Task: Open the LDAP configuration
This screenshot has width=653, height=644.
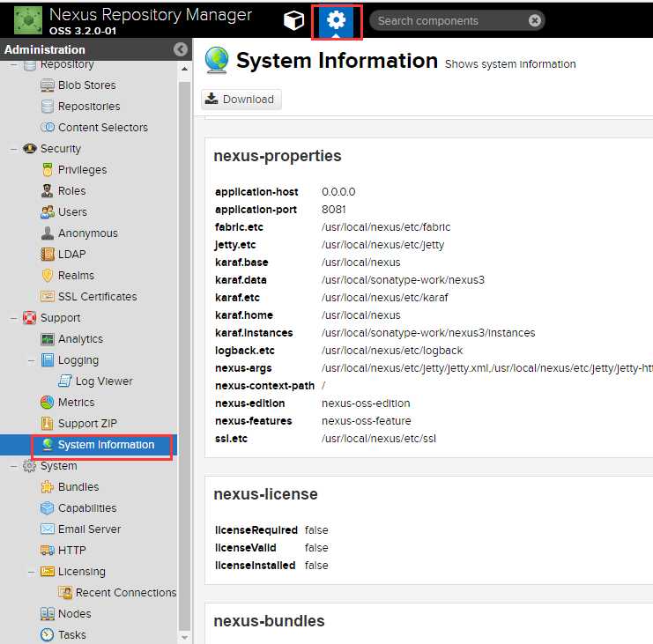Action: 71,255
